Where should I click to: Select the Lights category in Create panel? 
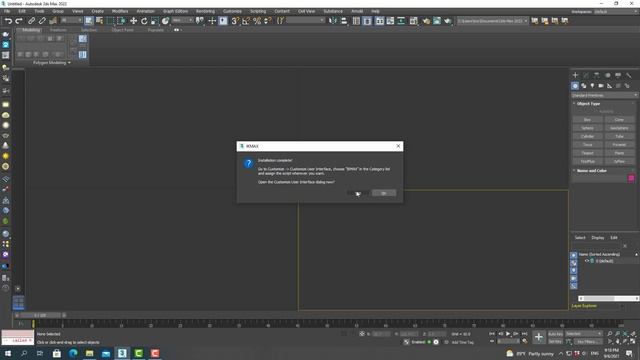click(592, 86)
